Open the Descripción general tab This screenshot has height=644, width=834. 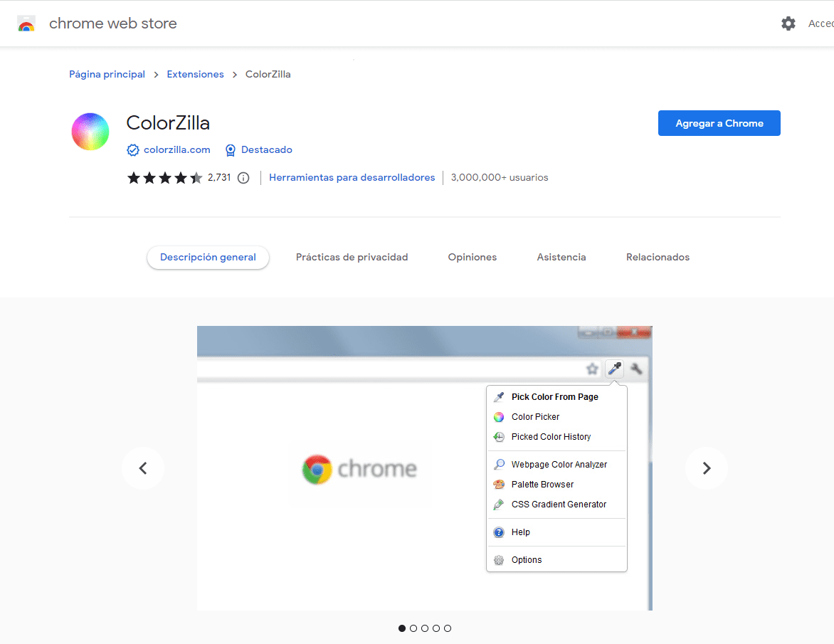[x=208, y=258]
